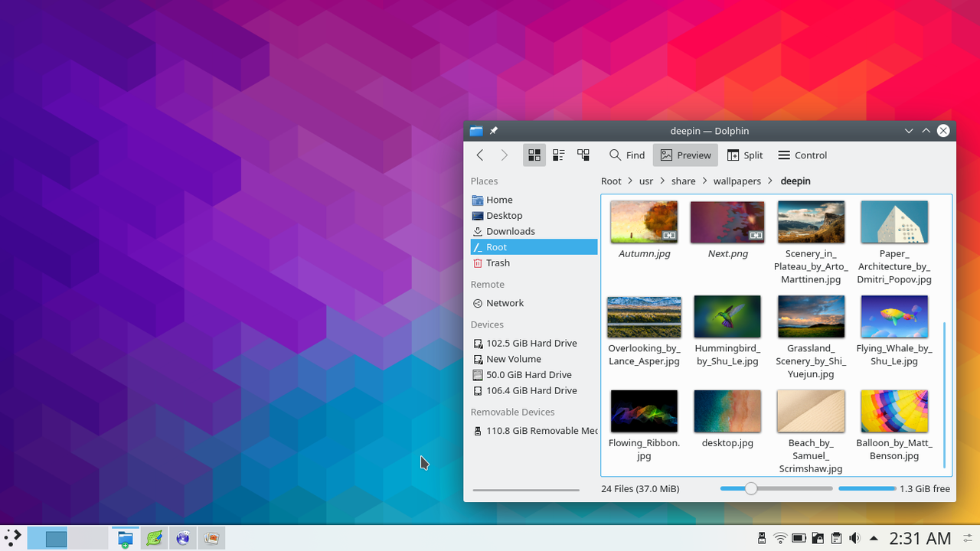Click Root in the breadcrumb path

coord(611,181)
